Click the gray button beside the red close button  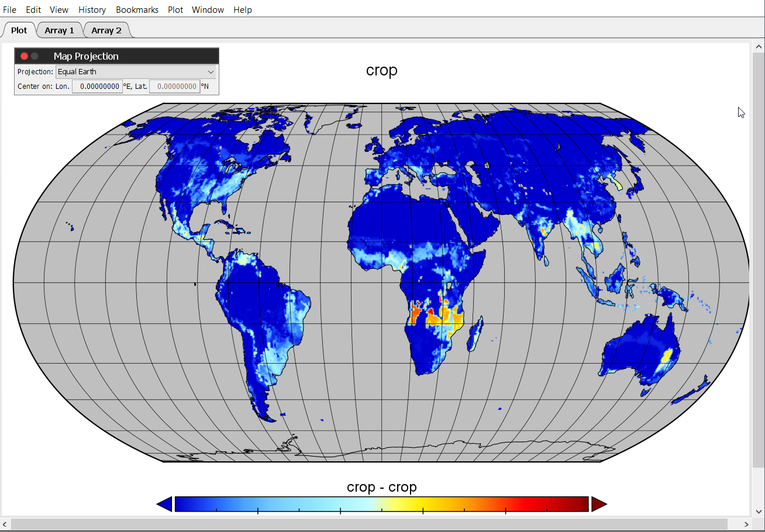pyautogui.click(x=35, y=56)
